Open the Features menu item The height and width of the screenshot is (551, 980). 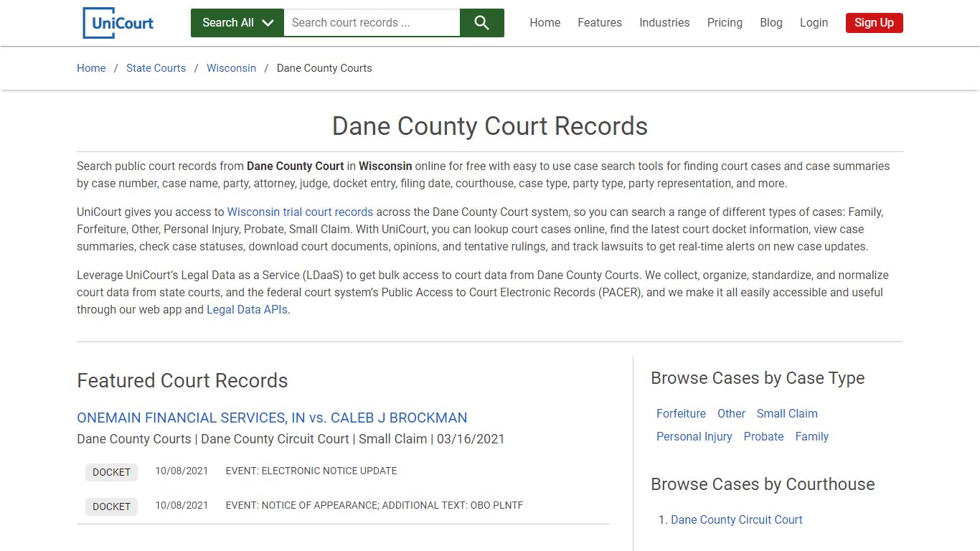coord(600,23)
